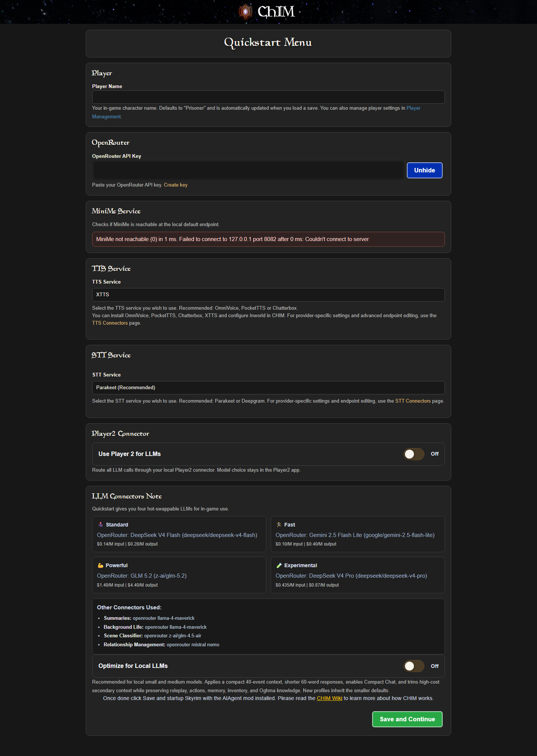The image size is (537, 756).
Task: Click the Powerful connector flexed arm icon
Action: pyautogui.click(x=100, y=565)
